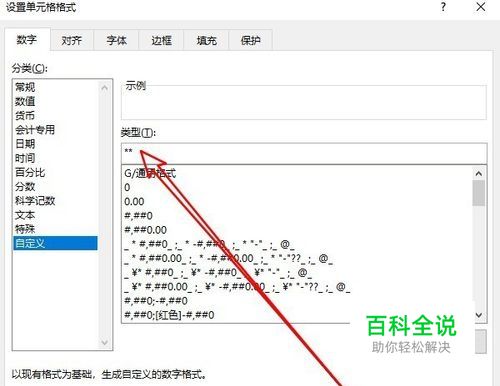Click category list scroll up arrow
Screen dimensions: 500x386
point(105,88)
